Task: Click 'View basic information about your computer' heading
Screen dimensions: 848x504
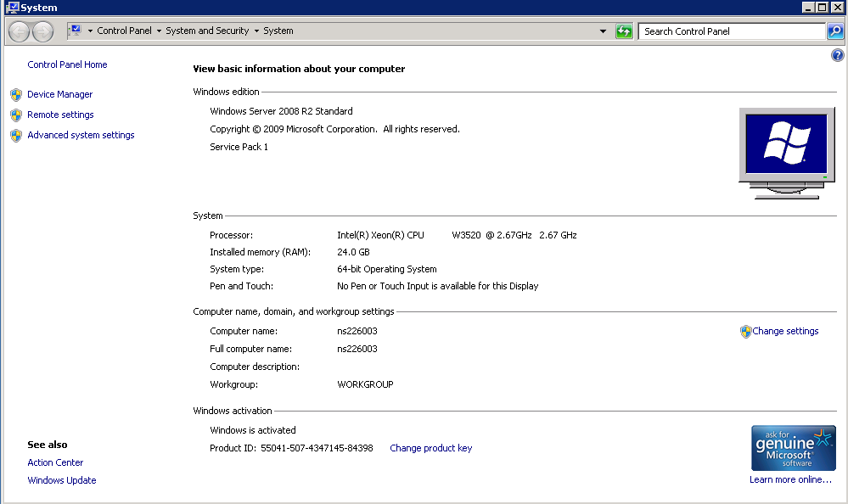Action: 299,69
